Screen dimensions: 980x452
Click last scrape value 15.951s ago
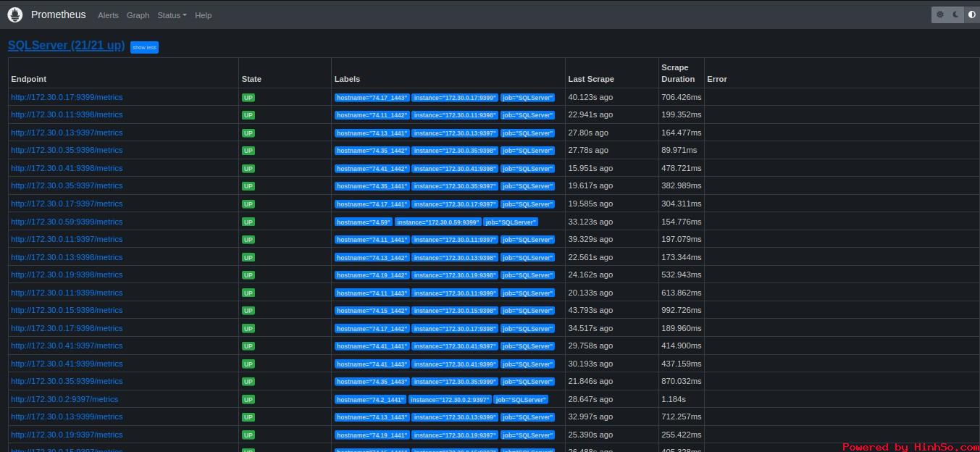coord(590,168)
